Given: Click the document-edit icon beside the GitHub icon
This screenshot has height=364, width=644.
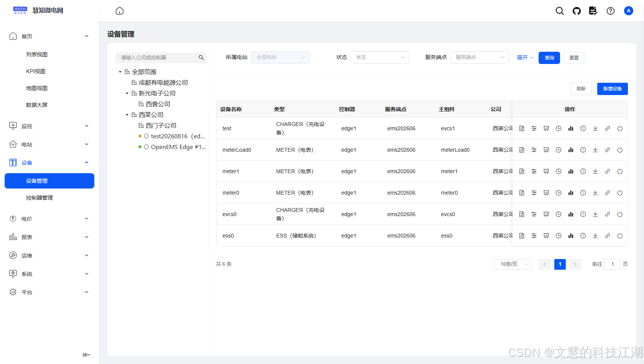Looking at the screenshot, I should [x=593, y=11].
